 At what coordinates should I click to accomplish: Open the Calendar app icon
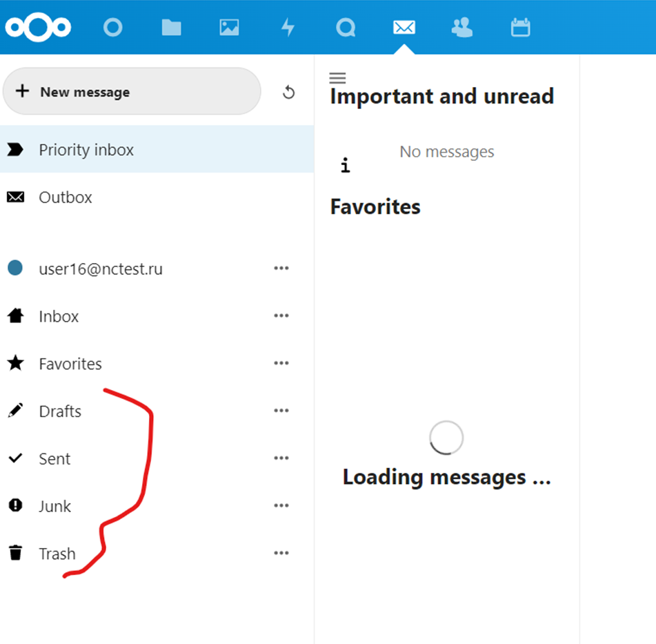click(x=520, y=28)
